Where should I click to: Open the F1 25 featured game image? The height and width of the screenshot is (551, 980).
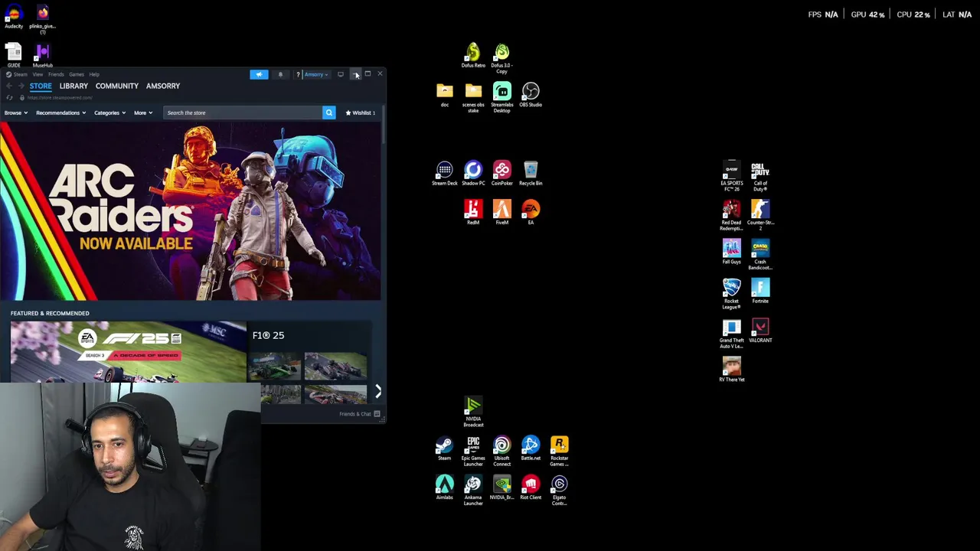point(128,352)
